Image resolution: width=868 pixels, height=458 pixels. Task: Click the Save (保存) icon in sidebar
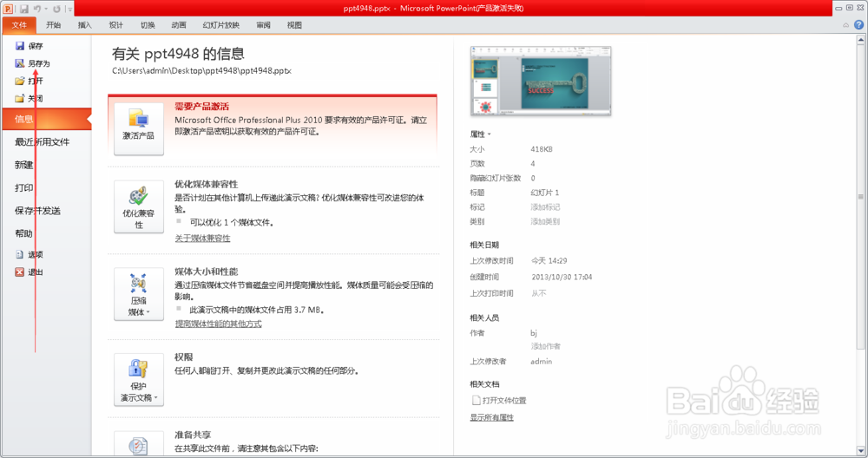[20, 46]
